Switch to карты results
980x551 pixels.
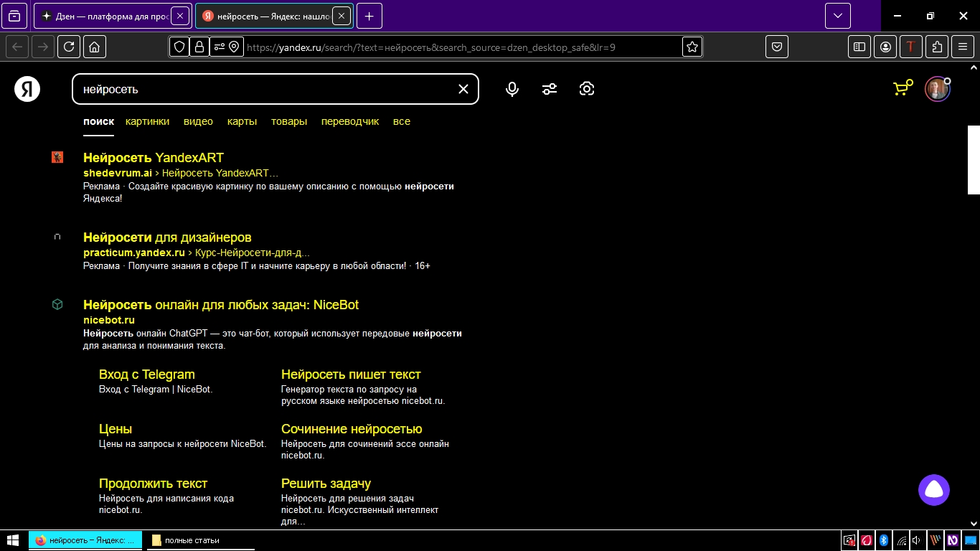pyautogui.click(x=242, y=121)
